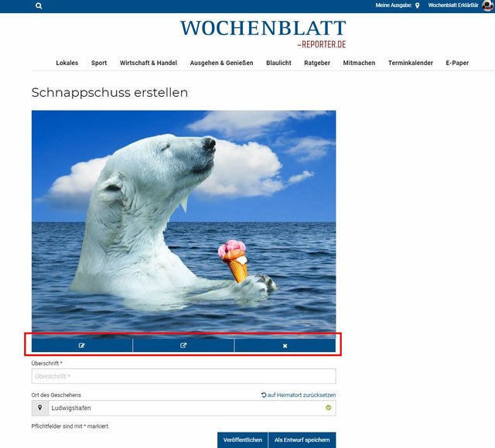
Task: Open the Lokales menu
Action: click(67, 63)
